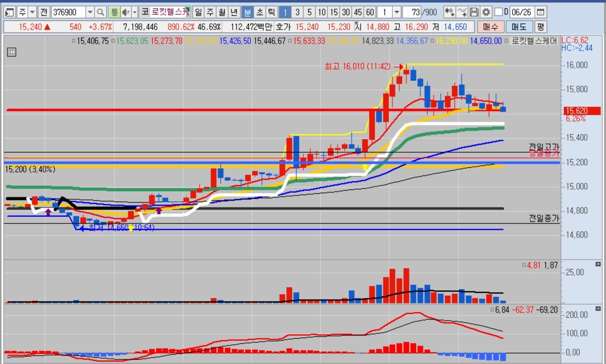Image resolution: width=606 pixels, height=364 pixels.
Task: Select the 분 minute chart tab
Action: click(x=248, y=12)
